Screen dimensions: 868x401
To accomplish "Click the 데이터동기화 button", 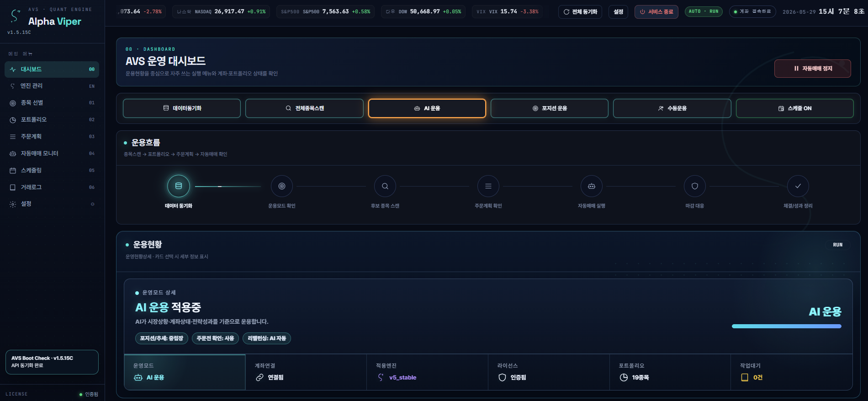I will [182, 108].
